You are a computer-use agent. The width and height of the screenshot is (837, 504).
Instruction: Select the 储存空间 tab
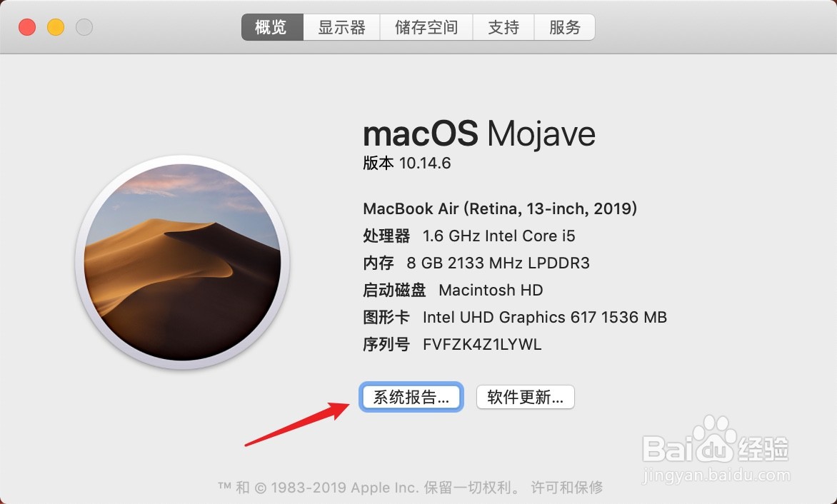coord(426,27)
